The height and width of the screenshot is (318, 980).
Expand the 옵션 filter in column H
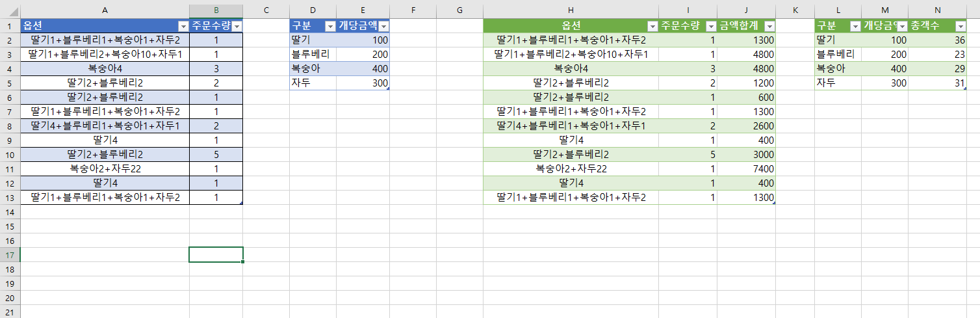coord(651,26)
